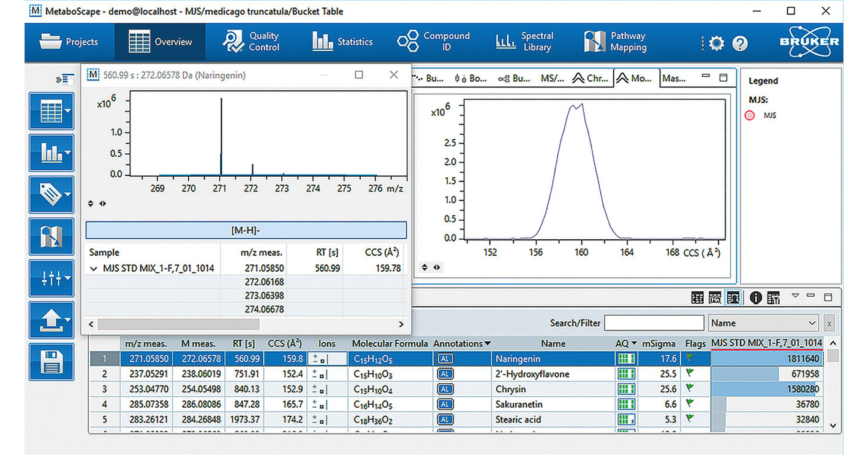
Task: Minimize the mobilogram tab panel
Action: point(706,77)
